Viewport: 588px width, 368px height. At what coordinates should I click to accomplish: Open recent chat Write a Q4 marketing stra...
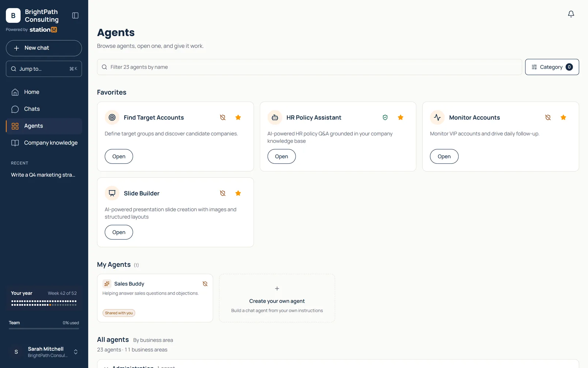(x=43, y=175)
